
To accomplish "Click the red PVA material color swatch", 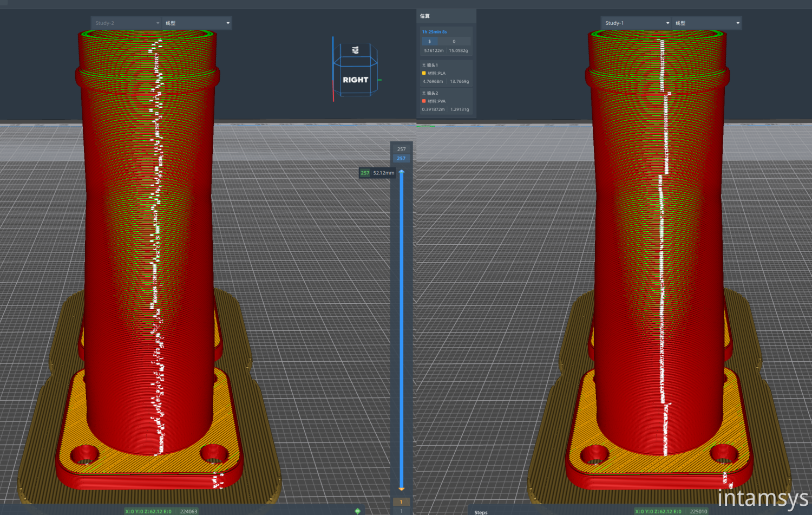I will coord(424,101).
